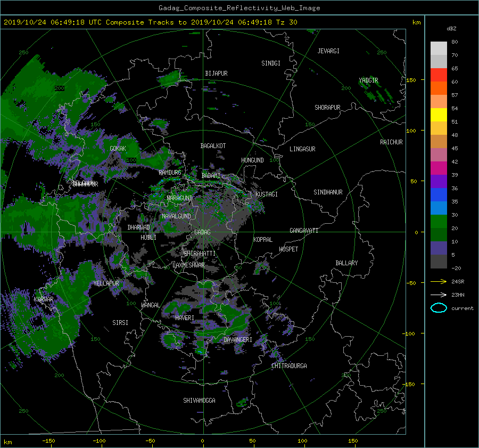This screenshot has width=479, height=448.
Task: Click the '42' value on dBZ scale
Action: (455, 162)
